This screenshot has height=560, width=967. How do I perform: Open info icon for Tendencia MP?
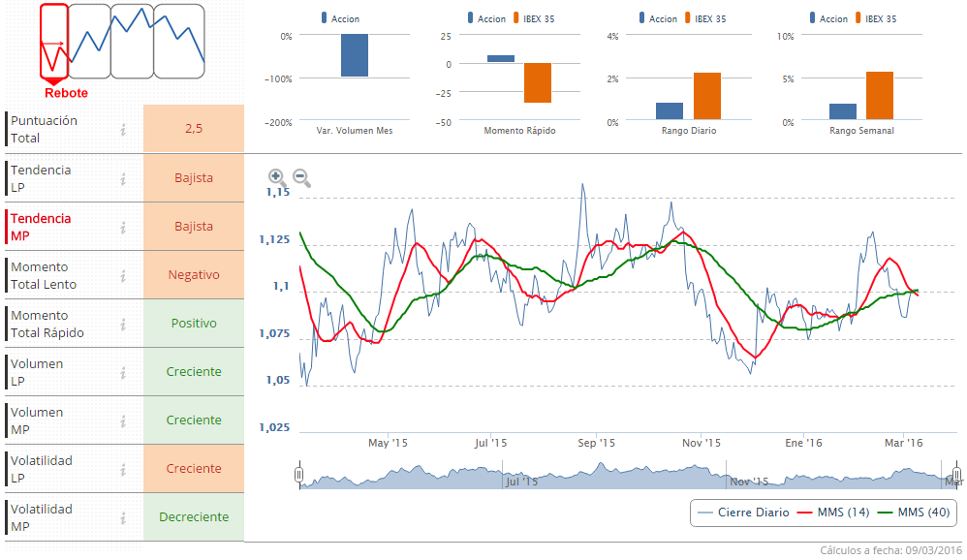[x=123, y=227]
